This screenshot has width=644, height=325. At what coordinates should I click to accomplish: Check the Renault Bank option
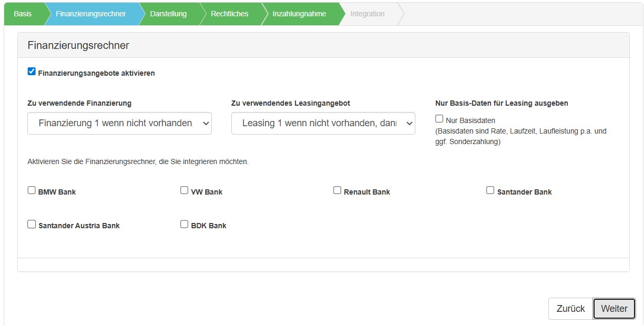click(338, 190)
